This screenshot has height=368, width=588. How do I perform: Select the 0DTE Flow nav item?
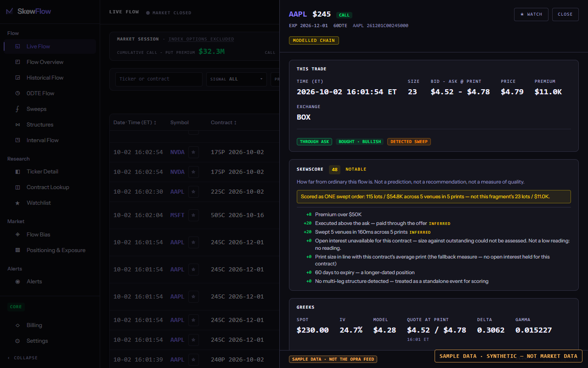pyautogui.click(x=50, y=93)
